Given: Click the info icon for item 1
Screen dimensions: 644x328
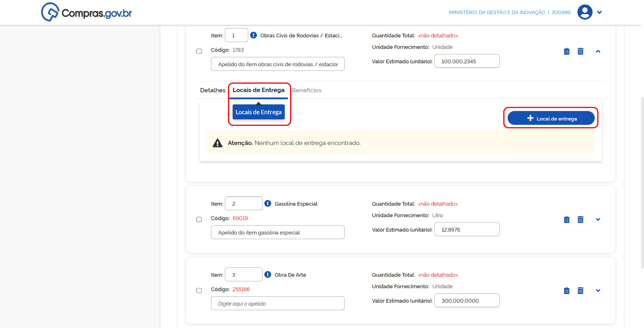Looking at the screenshot, I should [254, 35].
